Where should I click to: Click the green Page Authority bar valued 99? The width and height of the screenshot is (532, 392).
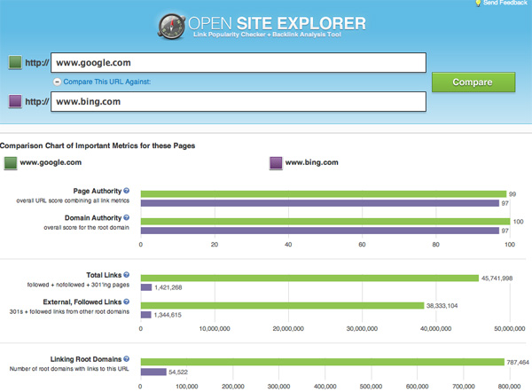tap(324, 194)
